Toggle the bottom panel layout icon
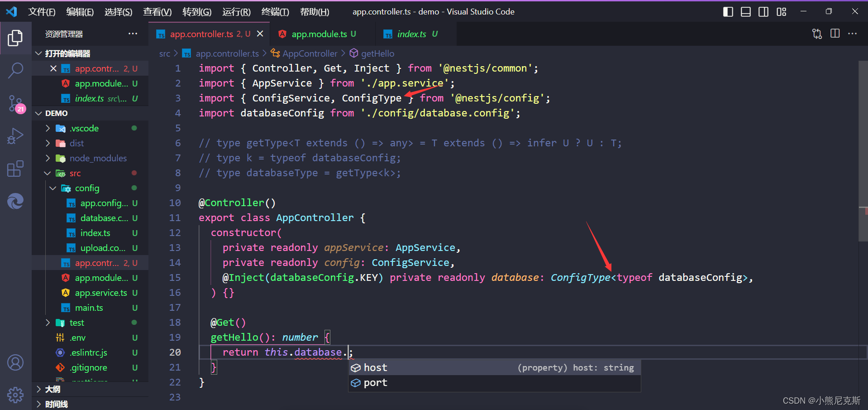868x410 pixels. point(746,12)
